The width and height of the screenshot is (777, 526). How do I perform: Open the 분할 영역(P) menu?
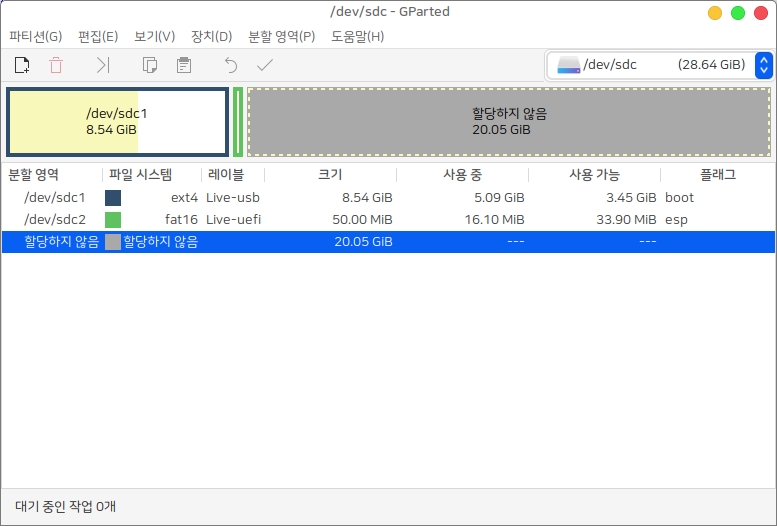[x=281, y=36]
